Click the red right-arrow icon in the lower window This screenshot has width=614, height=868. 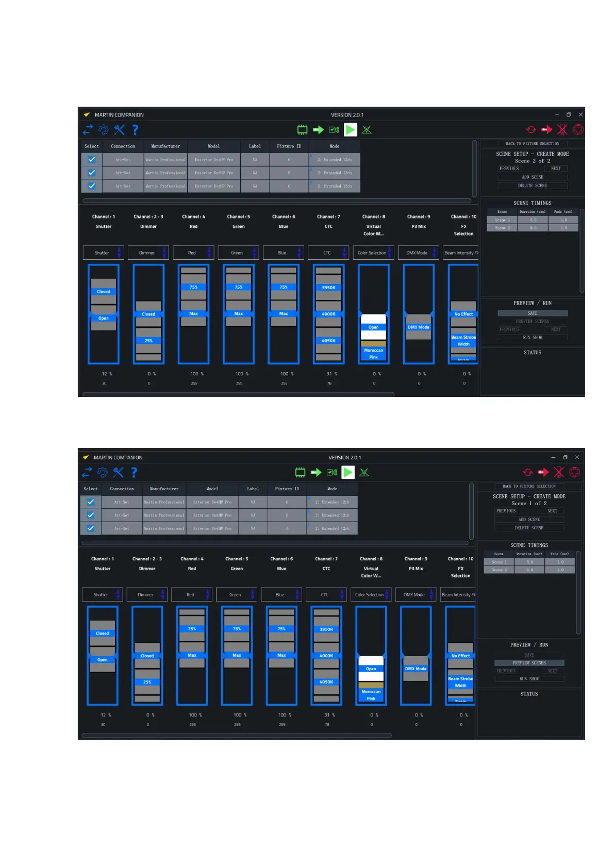click(x=543, y=472)
